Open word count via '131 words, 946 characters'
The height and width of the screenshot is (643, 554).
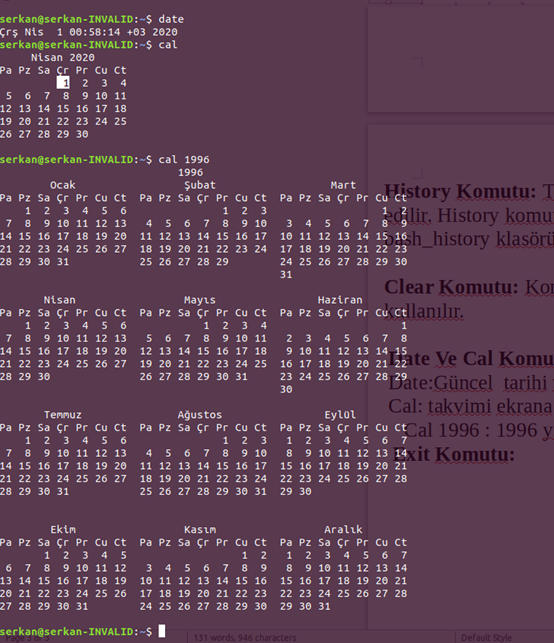click(x=245, y=638)
